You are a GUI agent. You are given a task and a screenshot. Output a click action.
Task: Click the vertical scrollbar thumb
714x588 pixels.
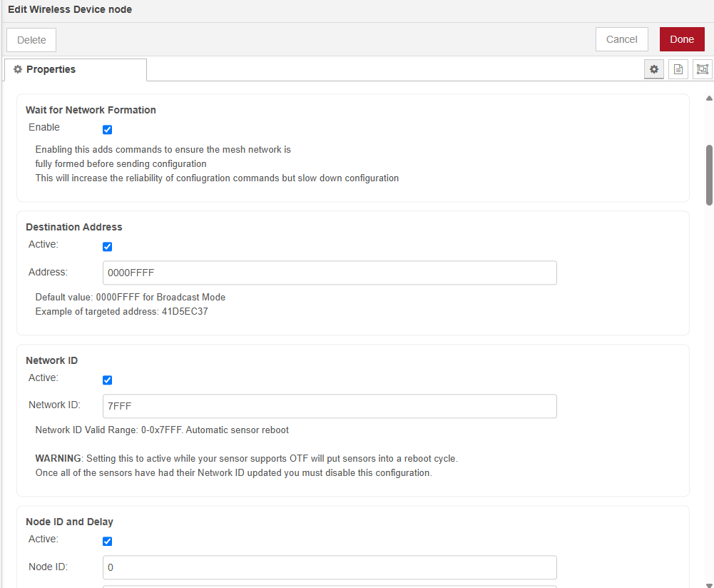pyautogui.click(x=708, y=174)
